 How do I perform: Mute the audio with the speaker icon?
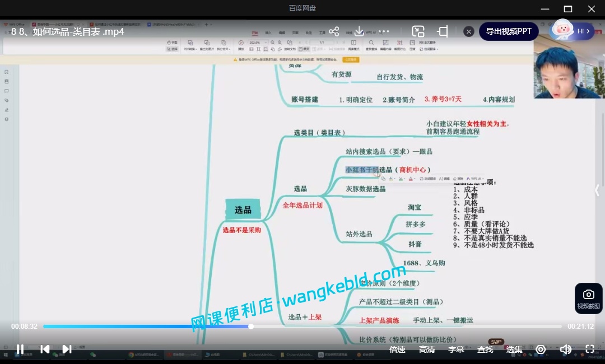pos(566,349)
